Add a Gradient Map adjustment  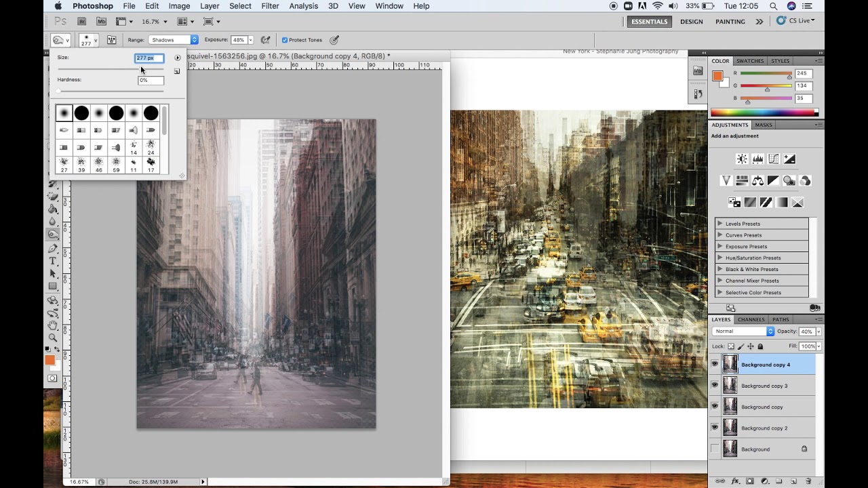coord(781,203)
